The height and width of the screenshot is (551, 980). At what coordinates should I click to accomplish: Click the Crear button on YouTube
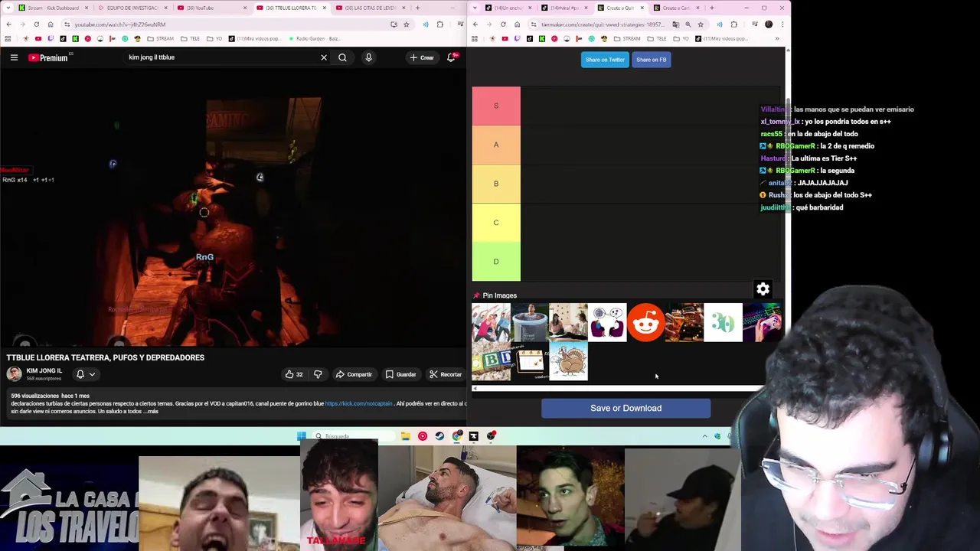coord(422,57)
